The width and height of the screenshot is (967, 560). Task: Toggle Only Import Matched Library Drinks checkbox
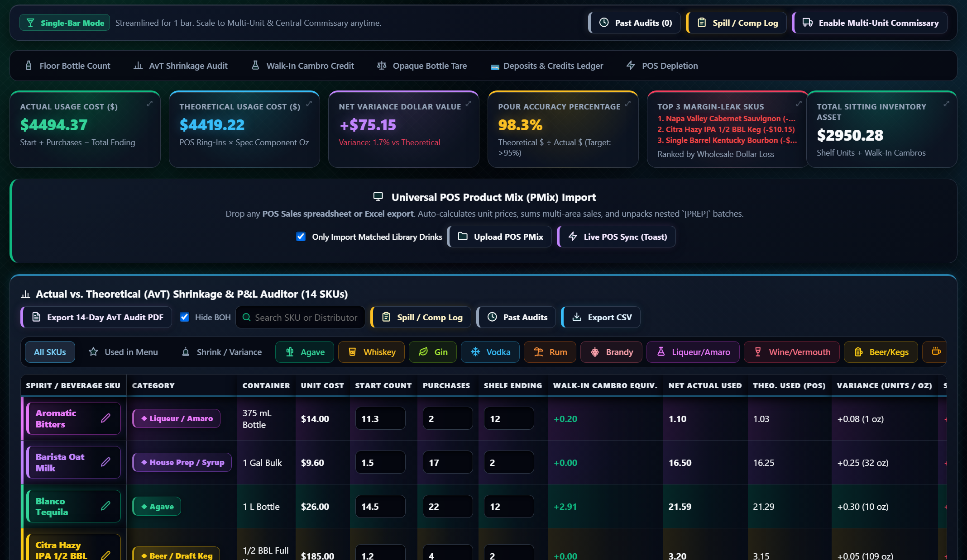point(301,237)
